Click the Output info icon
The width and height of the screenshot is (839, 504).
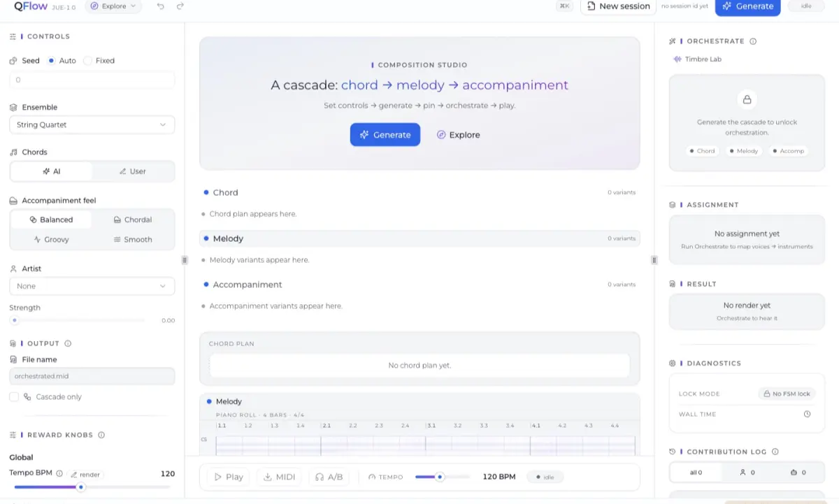point(68,344)
